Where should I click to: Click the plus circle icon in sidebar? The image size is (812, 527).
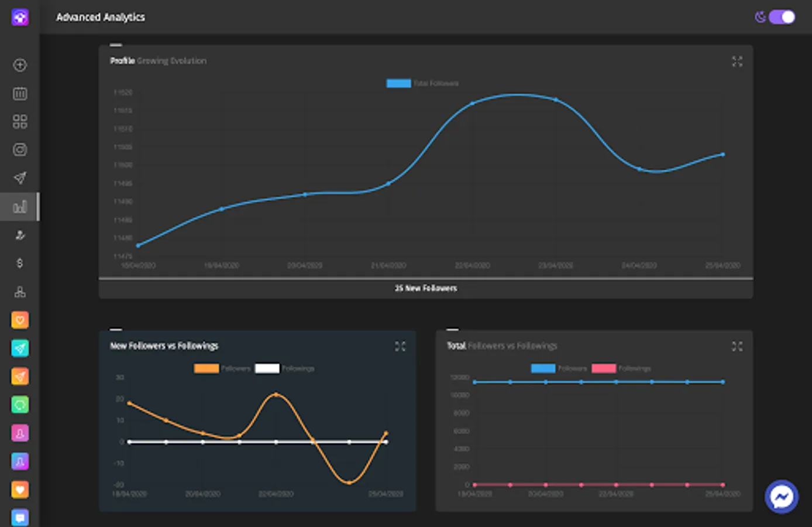click(x=20, y=65)
